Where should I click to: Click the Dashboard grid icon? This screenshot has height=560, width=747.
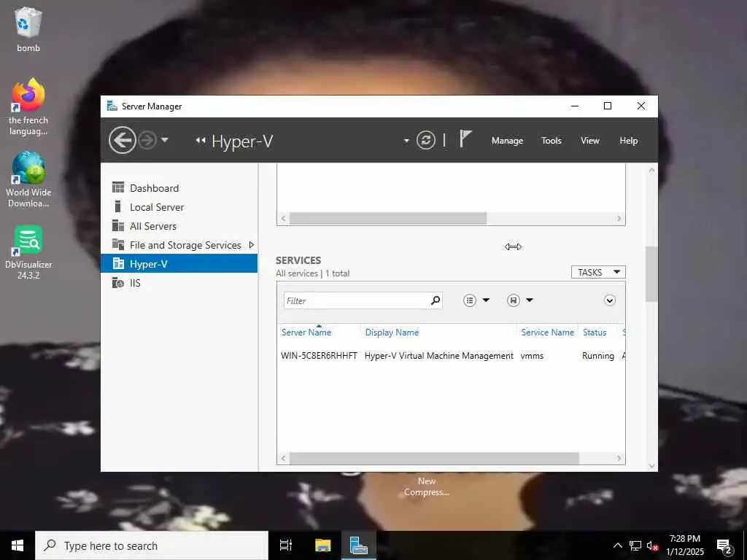[x=117, y=187]
